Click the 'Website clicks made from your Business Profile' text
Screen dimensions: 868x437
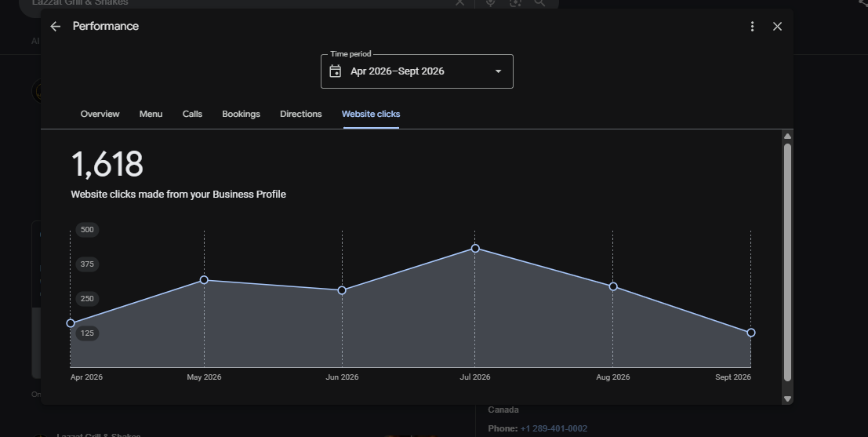click(x=178, y=195)
